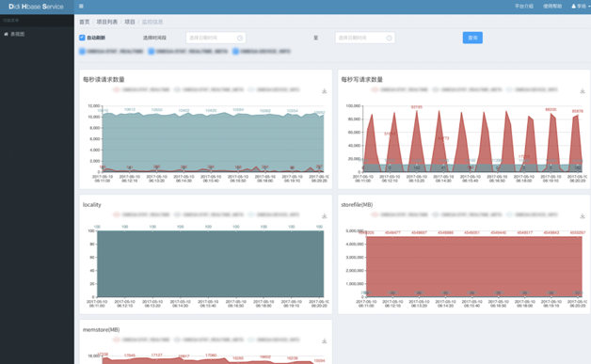Click the 88200 peak label in write chart

coord(551,109)
